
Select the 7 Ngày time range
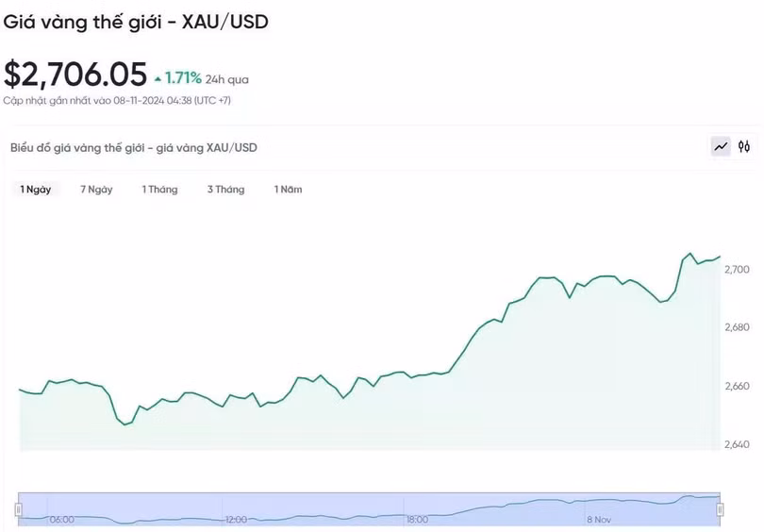[96, 190]
